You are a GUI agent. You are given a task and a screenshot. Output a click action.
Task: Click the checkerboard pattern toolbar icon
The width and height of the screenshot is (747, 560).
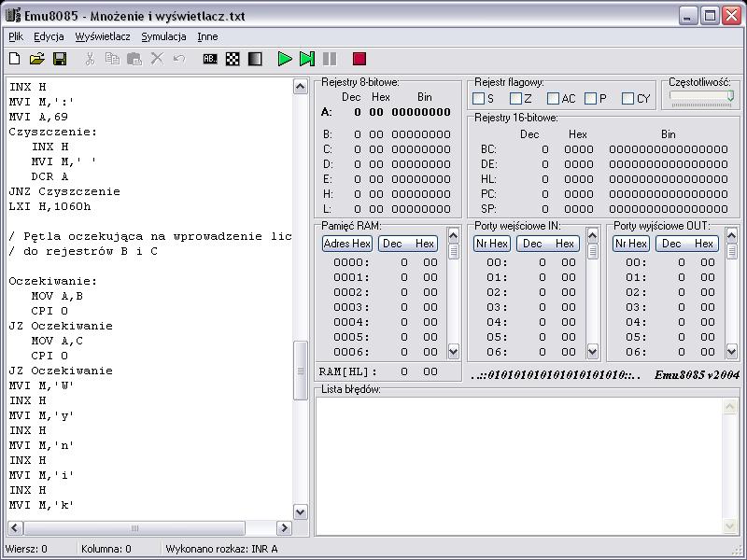[233, 59]
